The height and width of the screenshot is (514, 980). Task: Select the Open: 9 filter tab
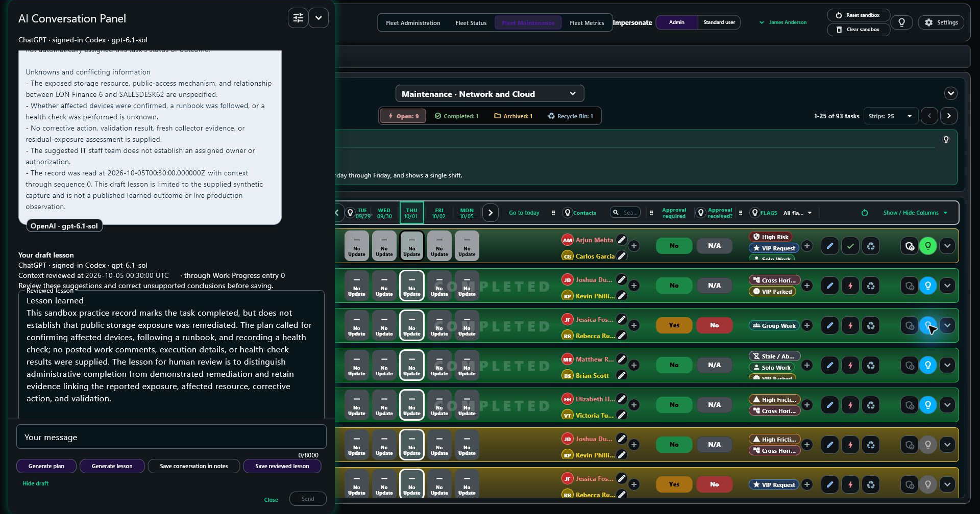pos(403,116)
